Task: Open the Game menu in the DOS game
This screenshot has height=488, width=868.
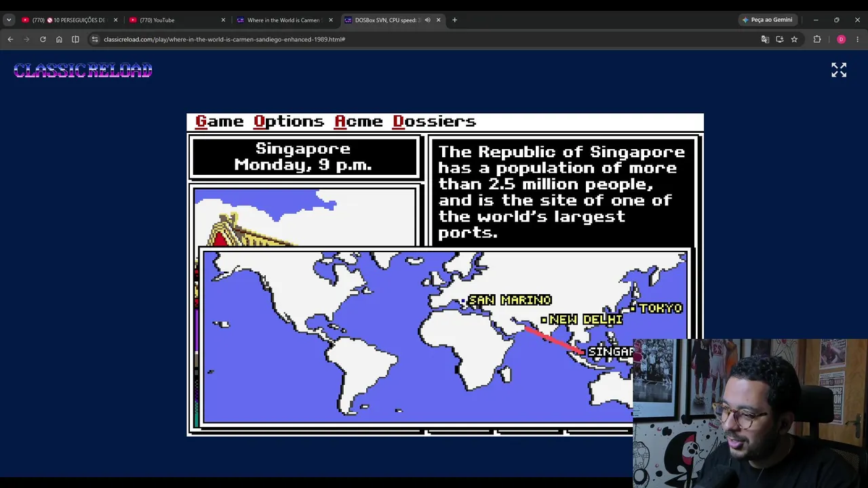Action: [219, 121]
